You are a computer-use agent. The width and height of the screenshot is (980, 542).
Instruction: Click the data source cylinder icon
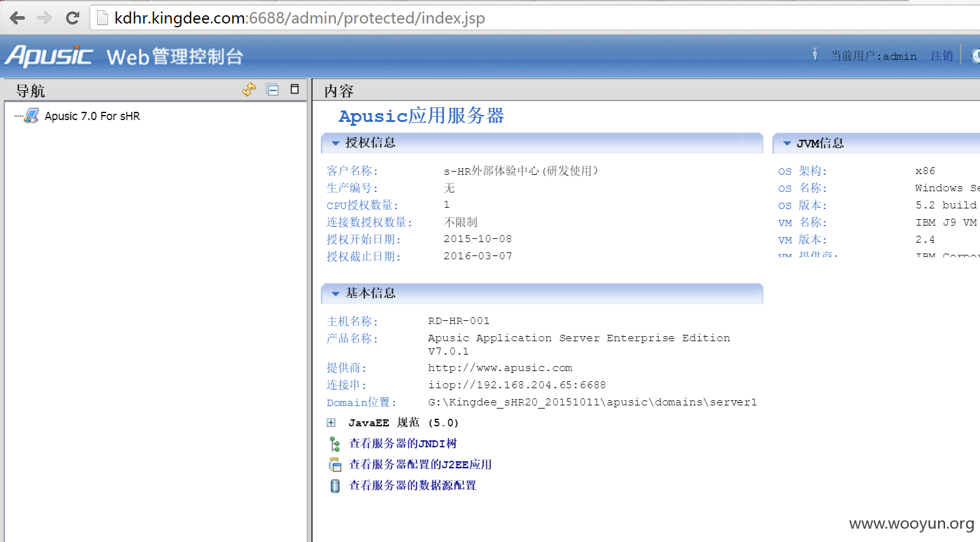click(x=335, y=486)
